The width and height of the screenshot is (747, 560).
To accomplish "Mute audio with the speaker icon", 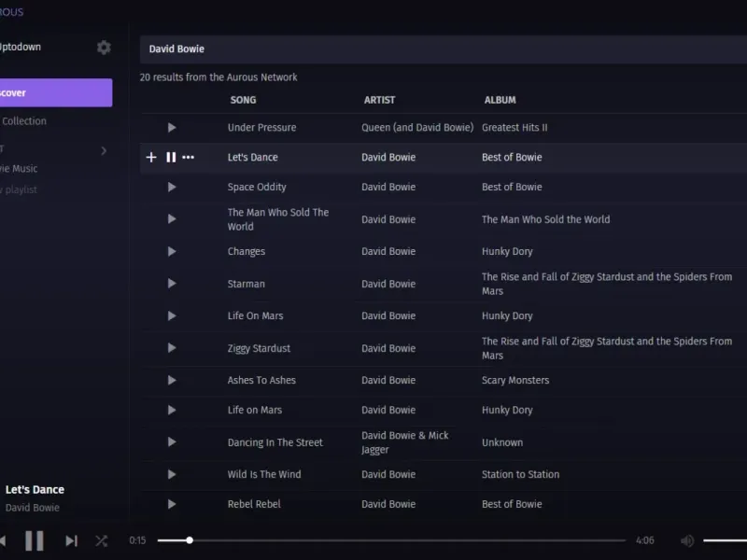I will [x=687, y=540].
